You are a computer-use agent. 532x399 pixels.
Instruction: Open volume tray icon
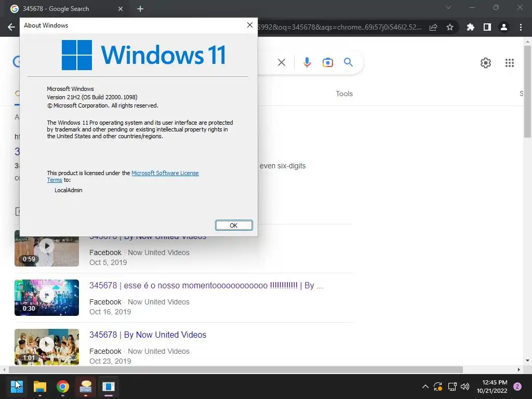465,387
